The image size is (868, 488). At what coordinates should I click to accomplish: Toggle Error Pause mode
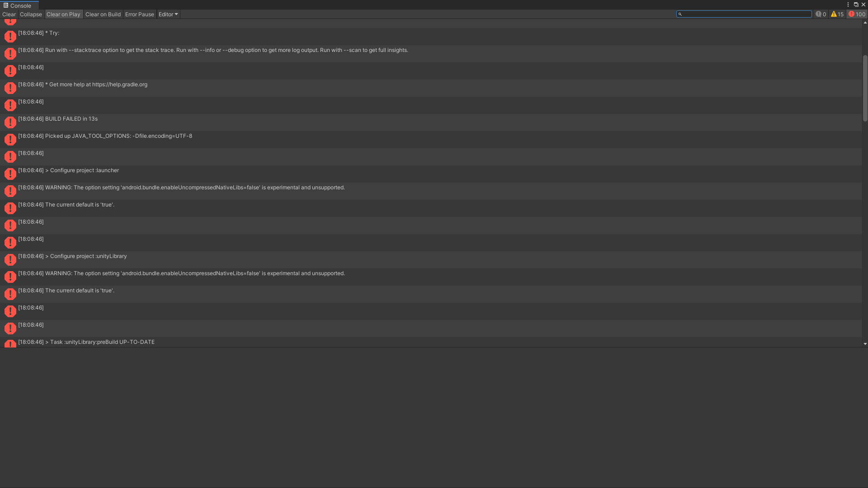[140, 14]
